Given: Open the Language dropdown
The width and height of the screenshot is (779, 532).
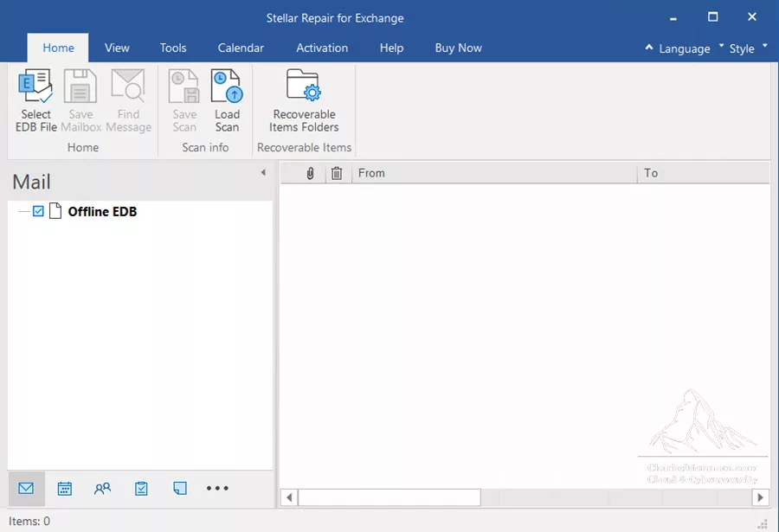Looking at the screenshot, I should coord(689,48).
